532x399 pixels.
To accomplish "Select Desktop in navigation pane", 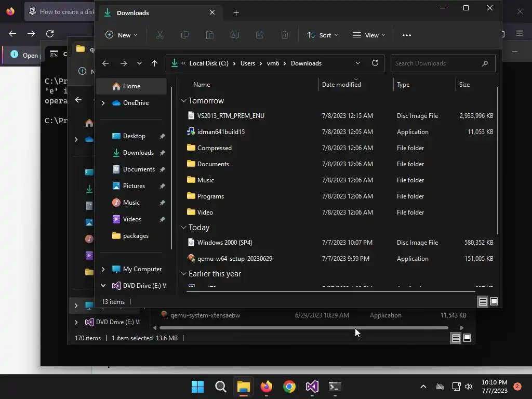I will click(x=134, y=136).
